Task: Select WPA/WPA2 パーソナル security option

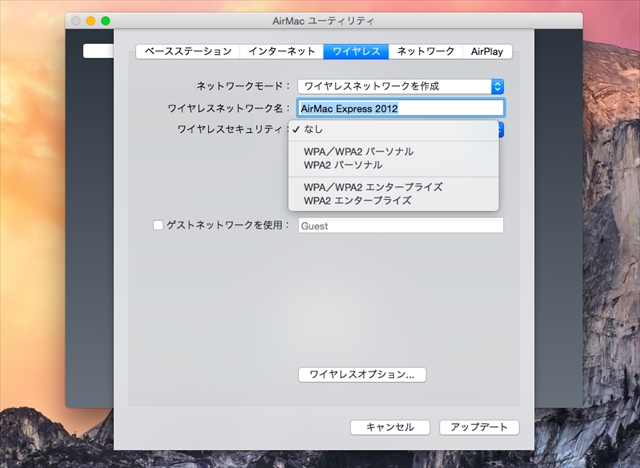Action: (393, 151)
